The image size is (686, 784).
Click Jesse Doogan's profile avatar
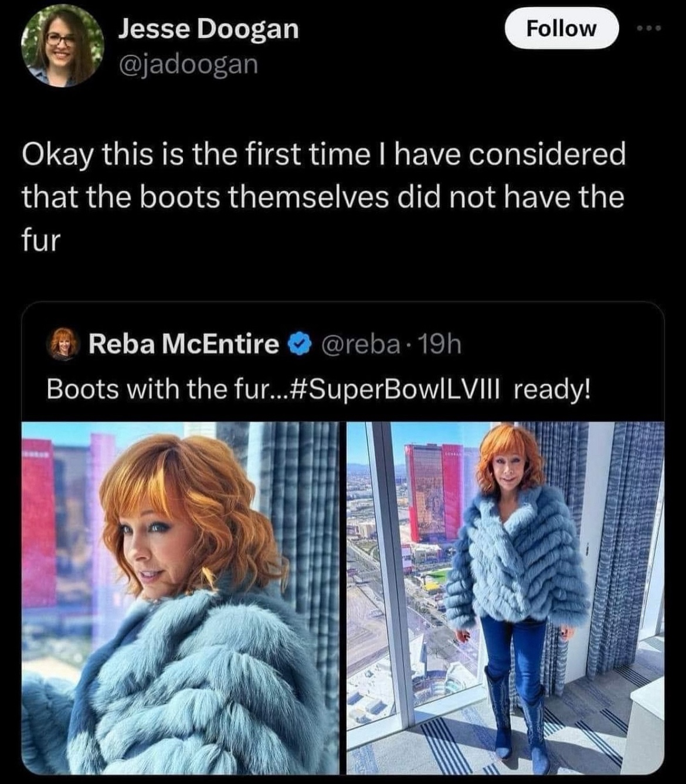(x=62, y=45)
